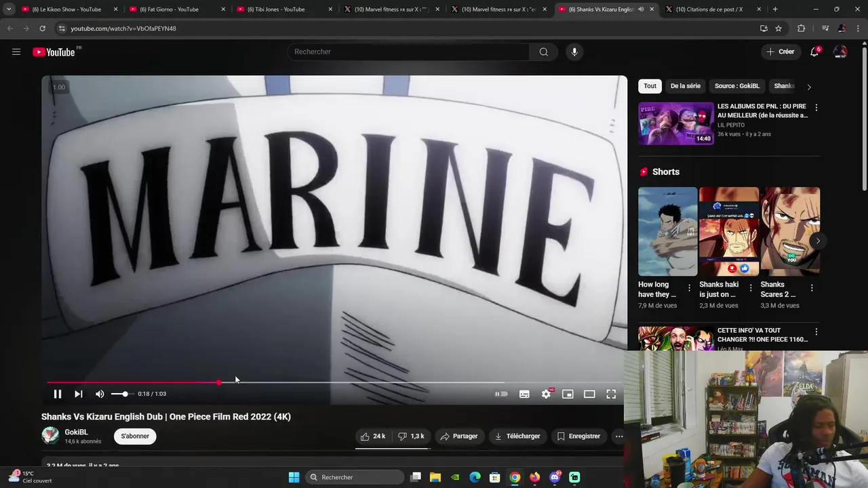Open options for the PNL albums video

pos(816,108)
